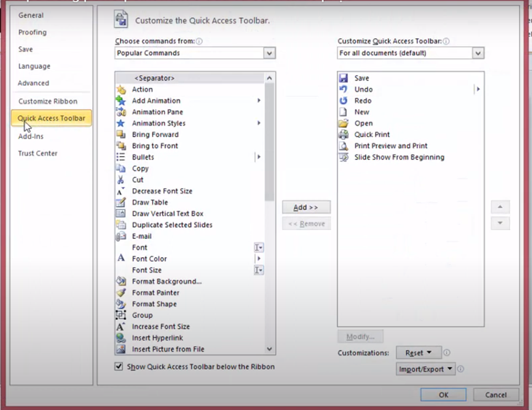Confirm with the OK button

[x=443, y=395]
